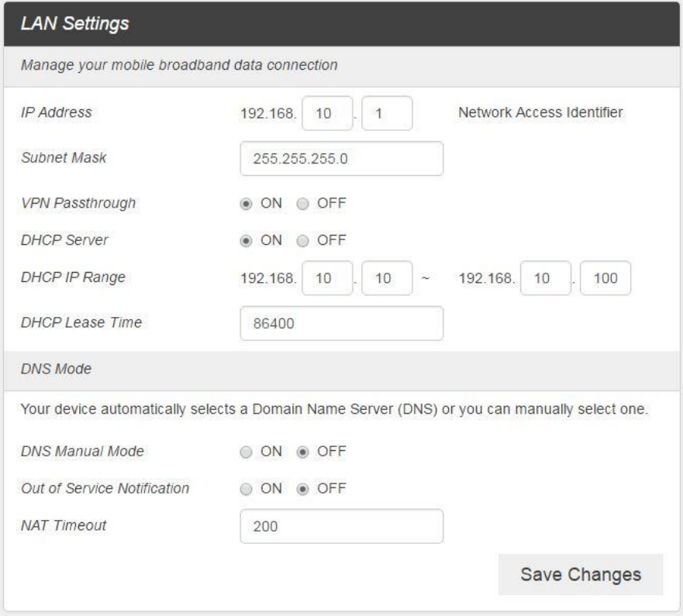Edit DHCP range start third octet

327,279
